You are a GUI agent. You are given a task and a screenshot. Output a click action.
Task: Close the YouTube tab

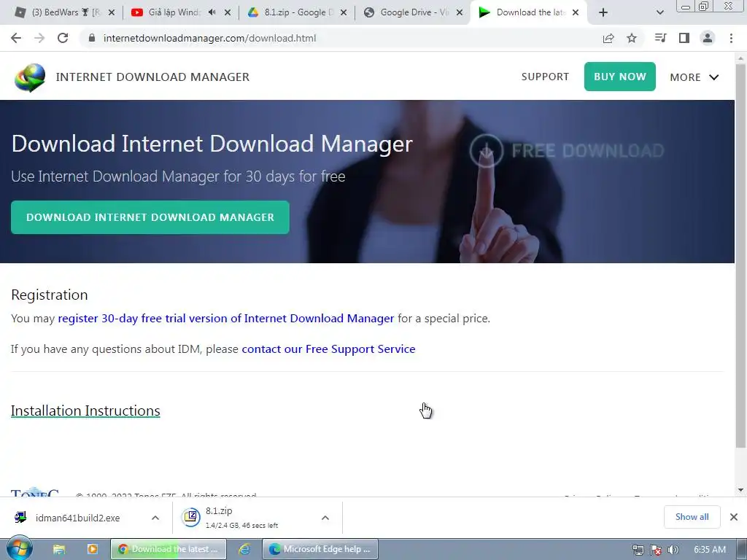coord(228,13)
